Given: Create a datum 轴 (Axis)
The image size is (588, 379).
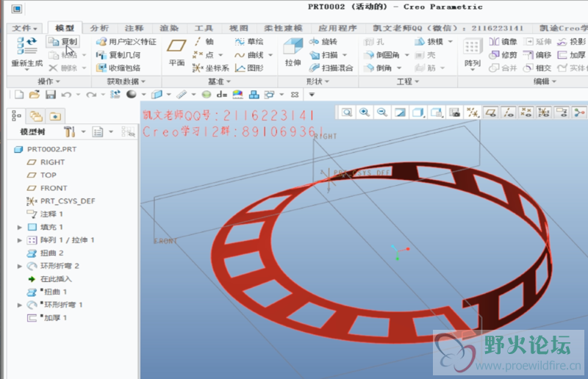Looking at the screenshot, I should [x=204, y=42].
